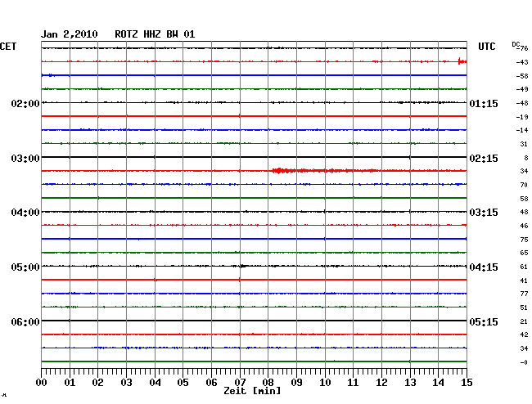Click the date label 'Jan 2,2010'

pyautogui.click(x=70, y=34)
